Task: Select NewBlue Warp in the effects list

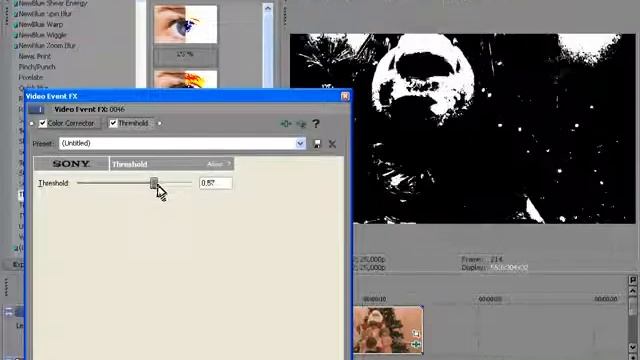Action: click(41, 24)
